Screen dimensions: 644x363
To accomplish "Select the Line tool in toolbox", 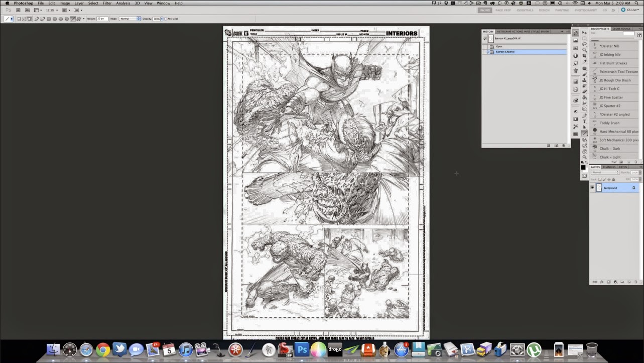I will coord(585,133).
